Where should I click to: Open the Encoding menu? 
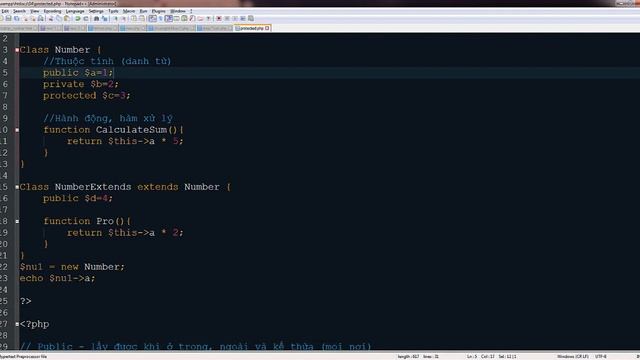[52, 11]
